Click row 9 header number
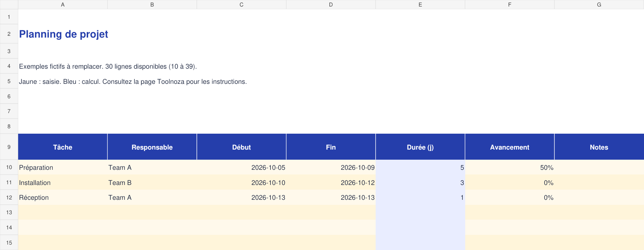This screenshot has height=250, width=644. coord(9,147)
